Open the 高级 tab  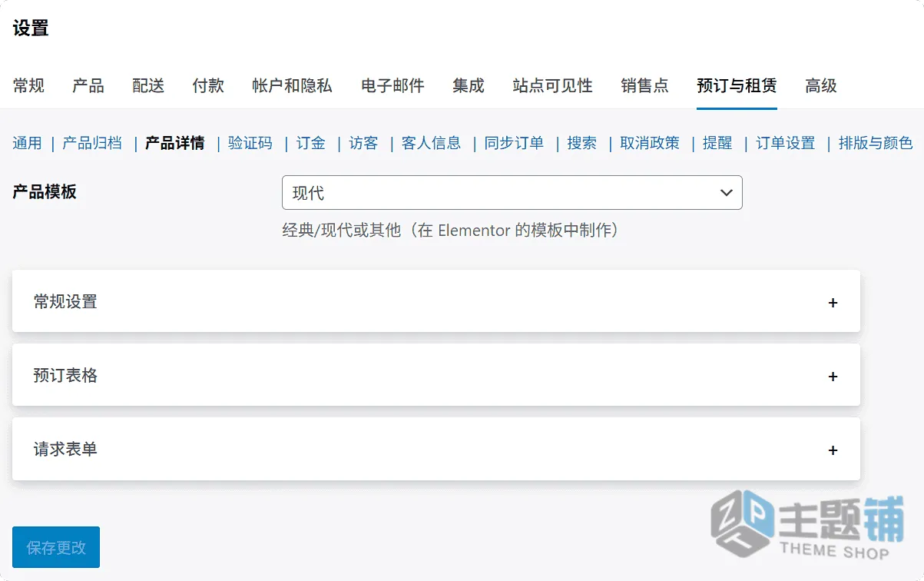coord(821,86)
